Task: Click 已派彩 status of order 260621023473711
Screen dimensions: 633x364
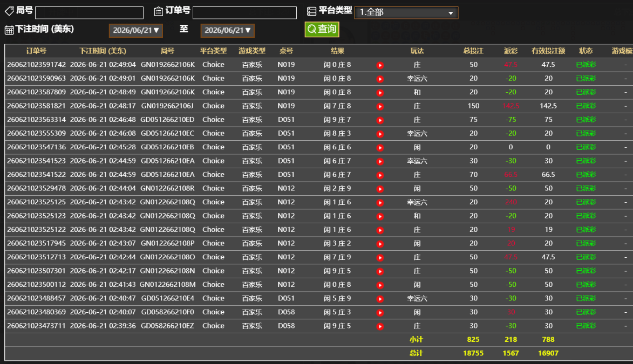Action: pos(586,326)
